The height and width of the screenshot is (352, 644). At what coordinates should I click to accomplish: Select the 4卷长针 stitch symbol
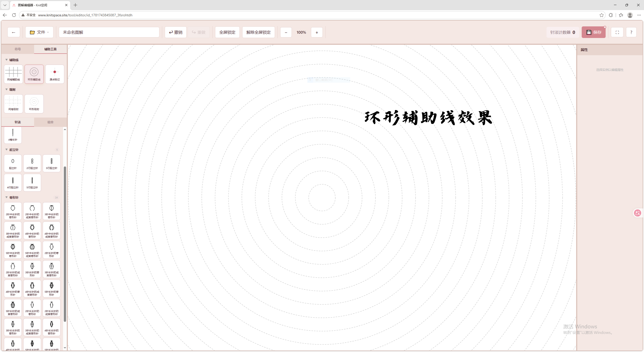pyautogui.click(x=13, y=135)
